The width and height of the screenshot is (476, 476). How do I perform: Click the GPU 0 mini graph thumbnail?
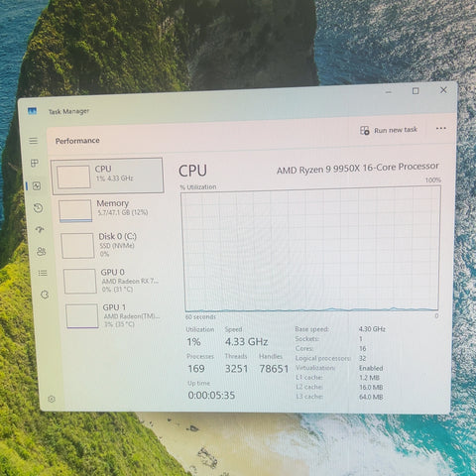point(79,281)
